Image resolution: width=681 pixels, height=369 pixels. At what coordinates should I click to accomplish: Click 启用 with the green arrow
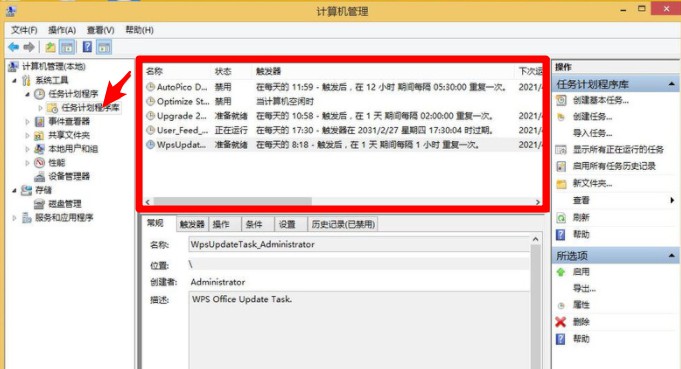[x=581, y=272]
